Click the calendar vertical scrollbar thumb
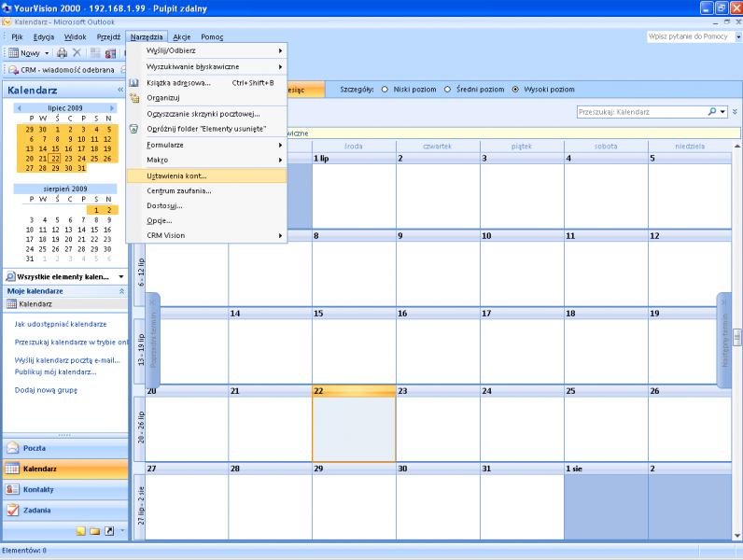 (737, 337)
